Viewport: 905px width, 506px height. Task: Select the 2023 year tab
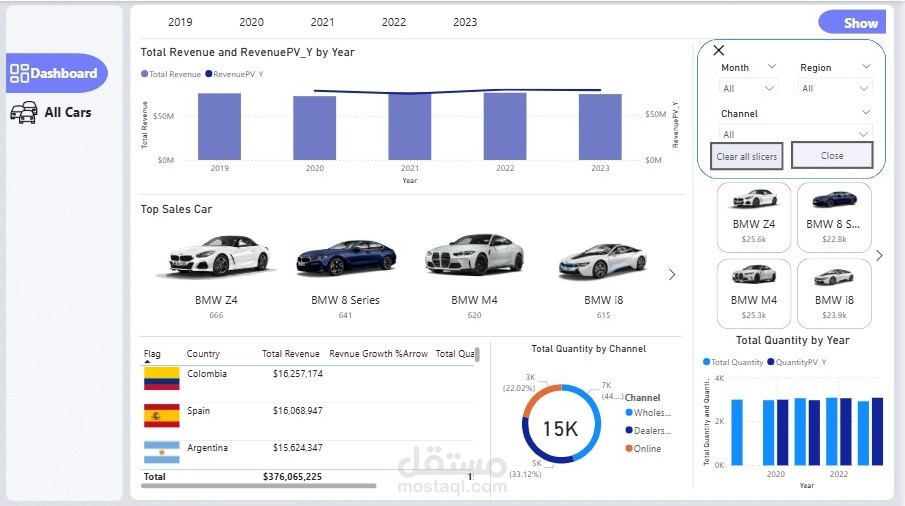(465, 22)
